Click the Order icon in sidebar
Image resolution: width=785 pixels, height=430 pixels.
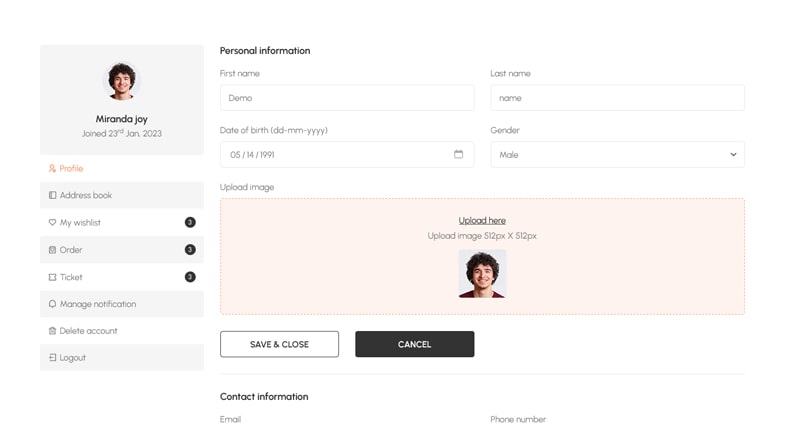pyautogui.click(x=52, y=250)
